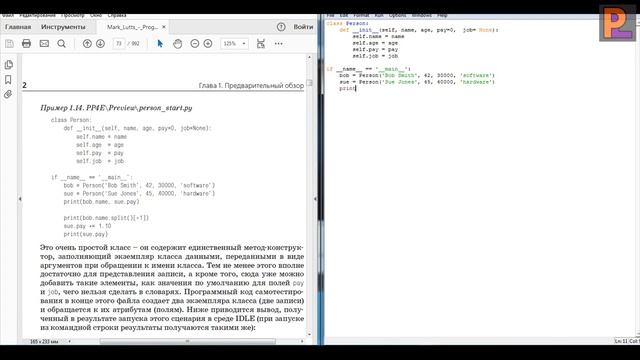The image size is (640, 360).
Task: Go to previous page with up-arrow icon
Action: click(x=87, y=43)
